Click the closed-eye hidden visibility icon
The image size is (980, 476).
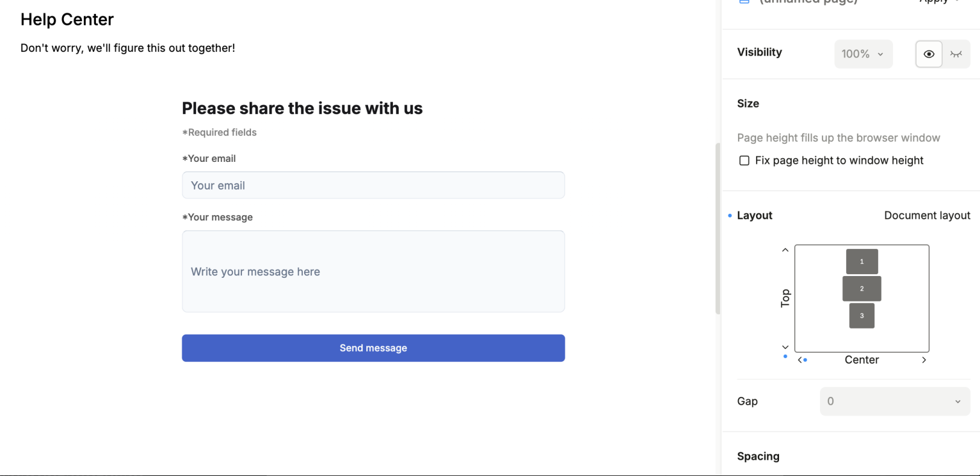956,54
